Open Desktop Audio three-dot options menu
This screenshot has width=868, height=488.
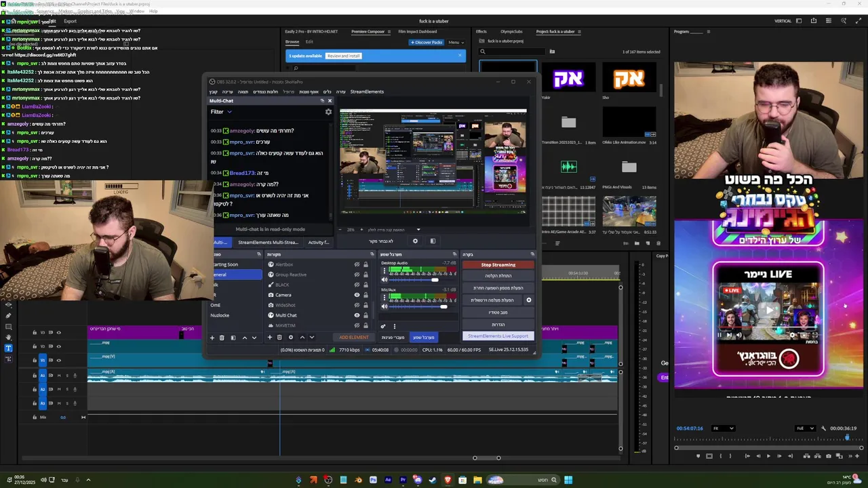click(x=384, y=271)
